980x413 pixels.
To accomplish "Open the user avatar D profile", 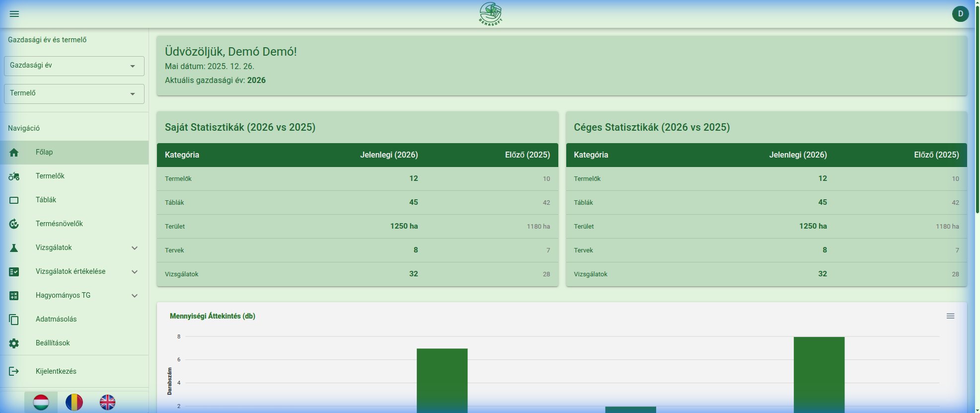I will 960,14.
